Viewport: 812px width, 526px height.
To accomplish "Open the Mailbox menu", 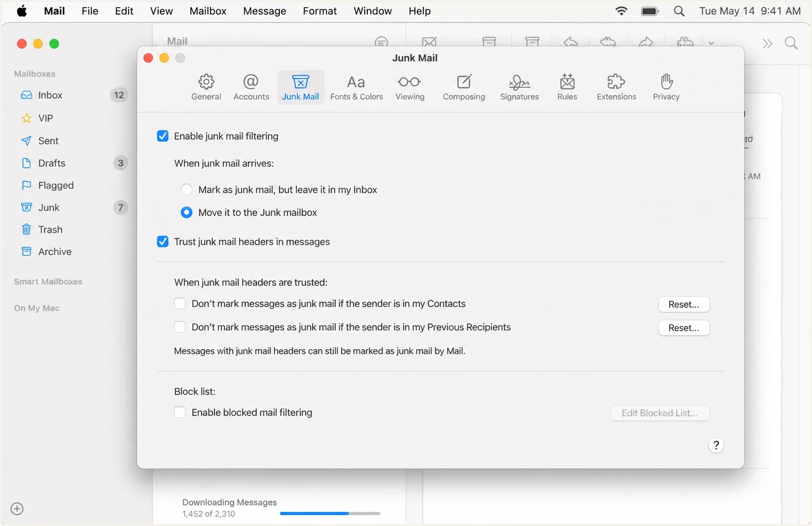I will (208, 11).
